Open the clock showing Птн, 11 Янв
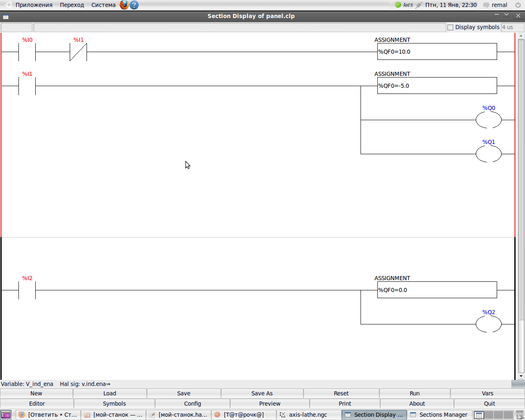Screen dimensions: 525x420 451,5
